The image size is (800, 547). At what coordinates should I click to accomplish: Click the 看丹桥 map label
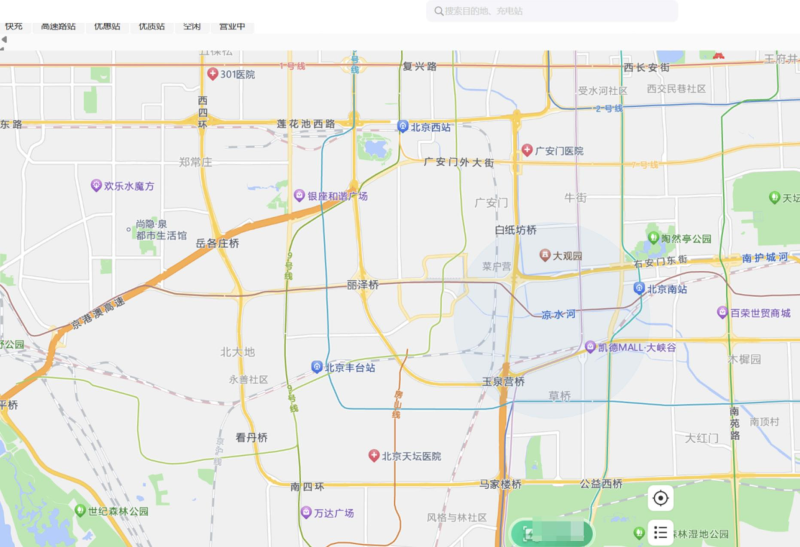[252, 437]
